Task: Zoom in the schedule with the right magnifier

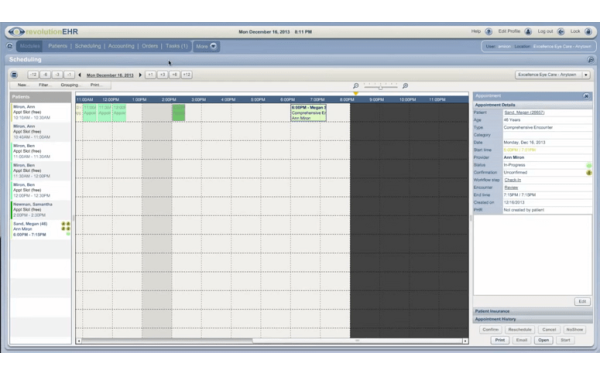Action: pos(405,86)
